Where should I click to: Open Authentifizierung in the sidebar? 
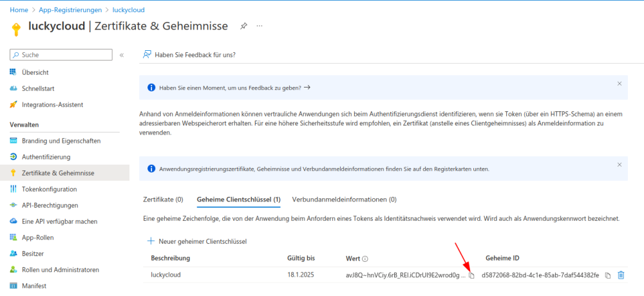(x=46, y=157)
